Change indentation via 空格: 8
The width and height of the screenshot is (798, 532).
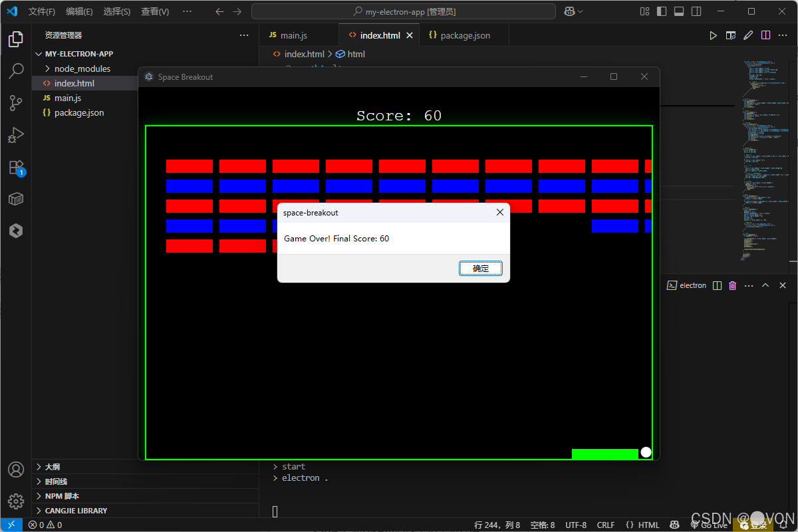pos(543,525)
